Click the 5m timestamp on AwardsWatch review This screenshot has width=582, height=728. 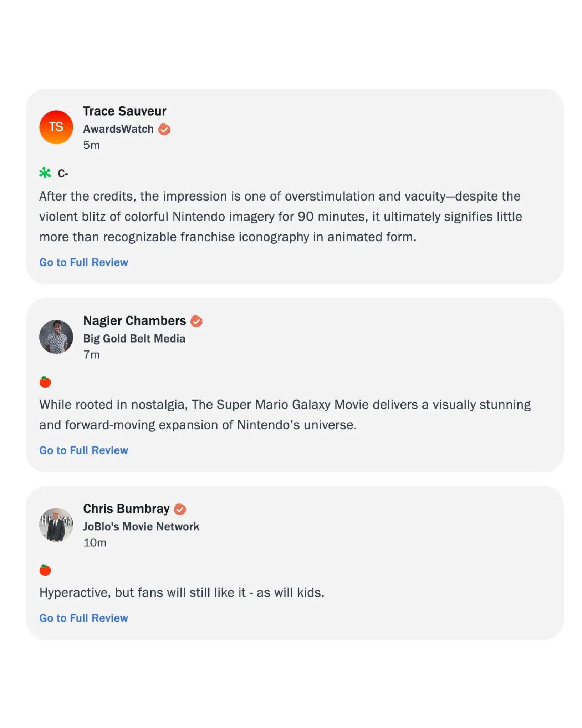(x=91, y=145)
